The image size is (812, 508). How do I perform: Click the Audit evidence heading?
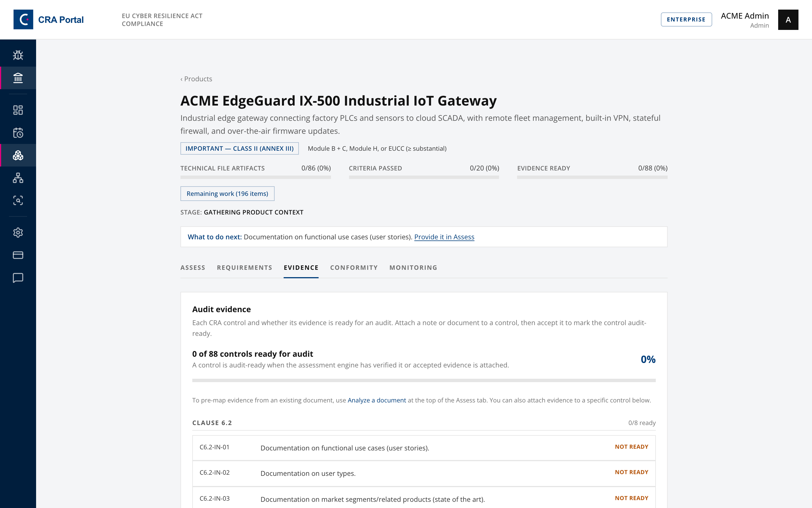[221, 309]
